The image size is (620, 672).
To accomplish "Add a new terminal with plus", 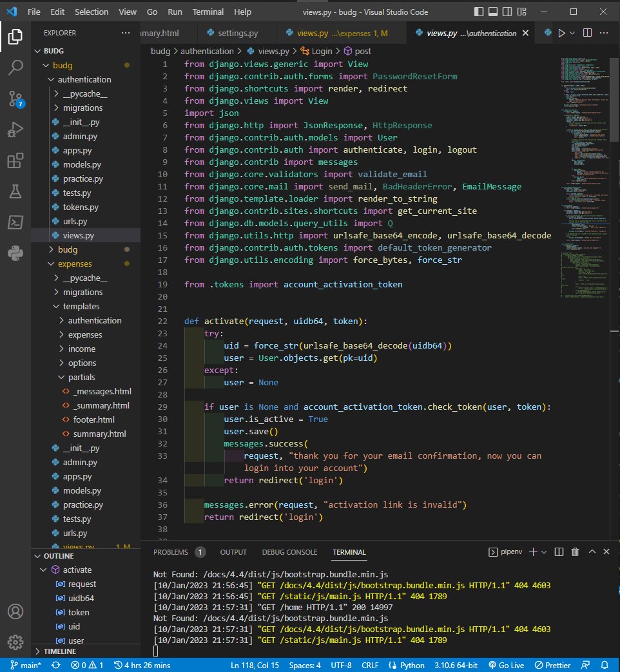I will [x=533, y=552].
